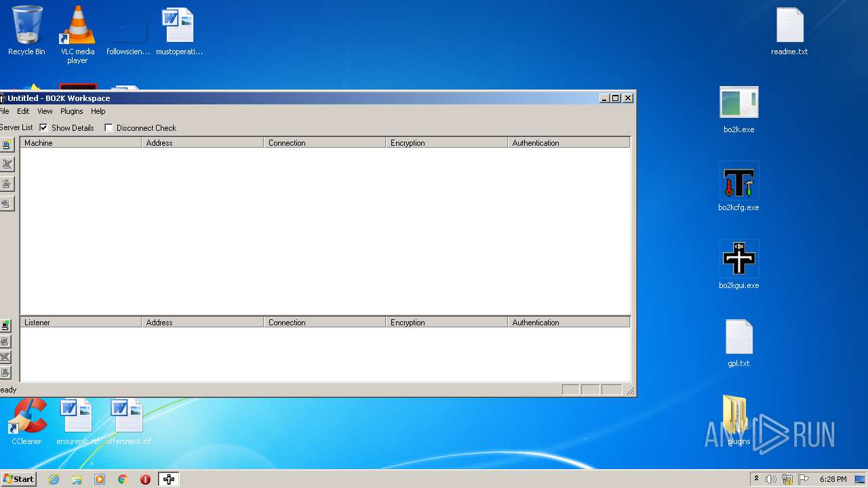Launch Chrome from taskbar
This screenshot has height=488, width=868.
pyautogui.click(x=123, y=479)
